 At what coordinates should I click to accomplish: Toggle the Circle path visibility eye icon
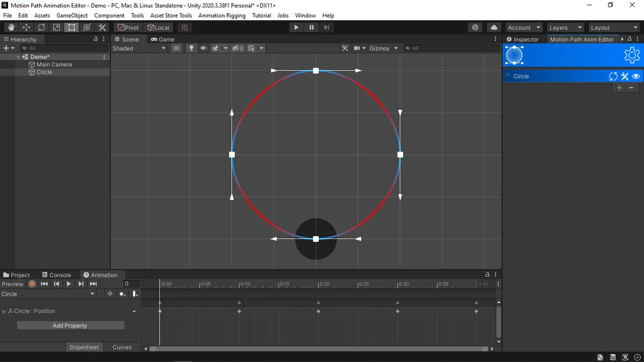pos(636,76)
